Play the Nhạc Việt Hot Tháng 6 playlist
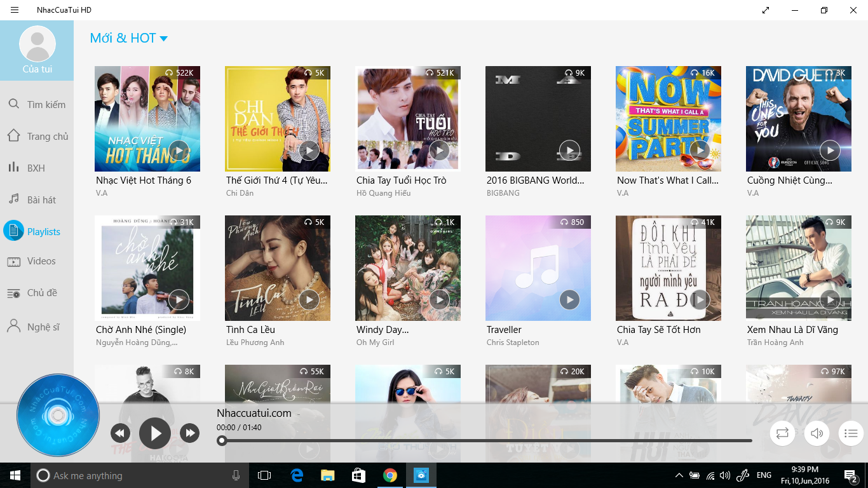Image resolution: width=868 pixels, height=488 pixels. coord(179,151)
